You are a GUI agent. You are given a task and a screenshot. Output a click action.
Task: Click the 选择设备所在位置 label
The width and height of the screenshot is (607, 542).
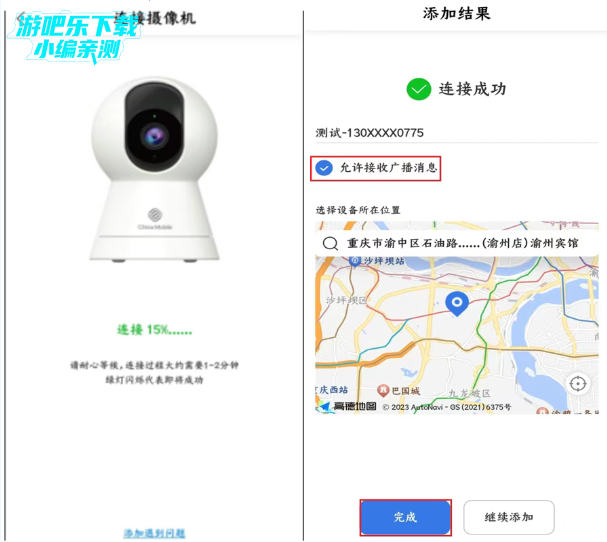point(358,210)
